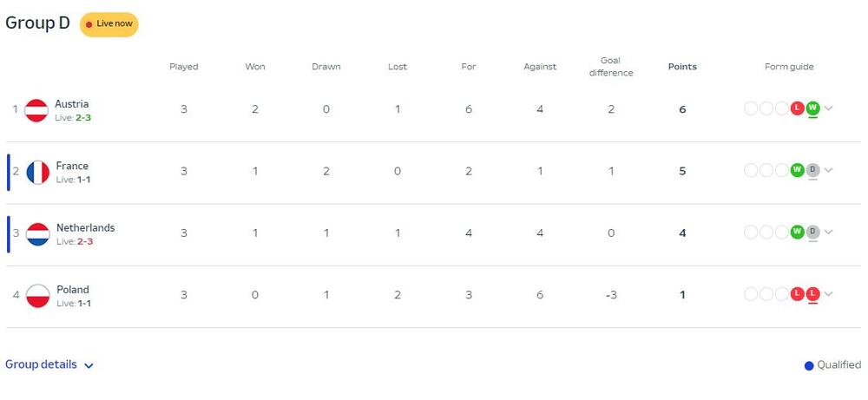Click the blue Qualified legend dot
868x400 pixels.
809,365
